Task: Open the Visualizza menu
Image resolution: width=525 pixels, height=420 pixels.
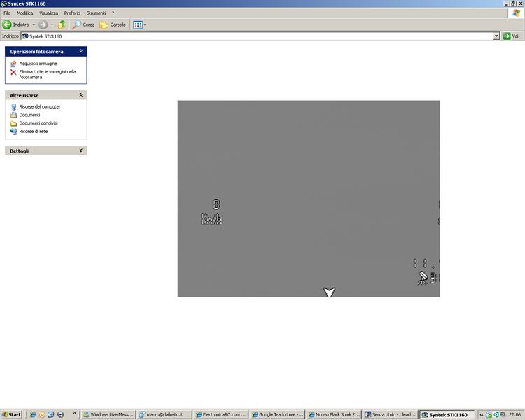Action: [48, 13]
